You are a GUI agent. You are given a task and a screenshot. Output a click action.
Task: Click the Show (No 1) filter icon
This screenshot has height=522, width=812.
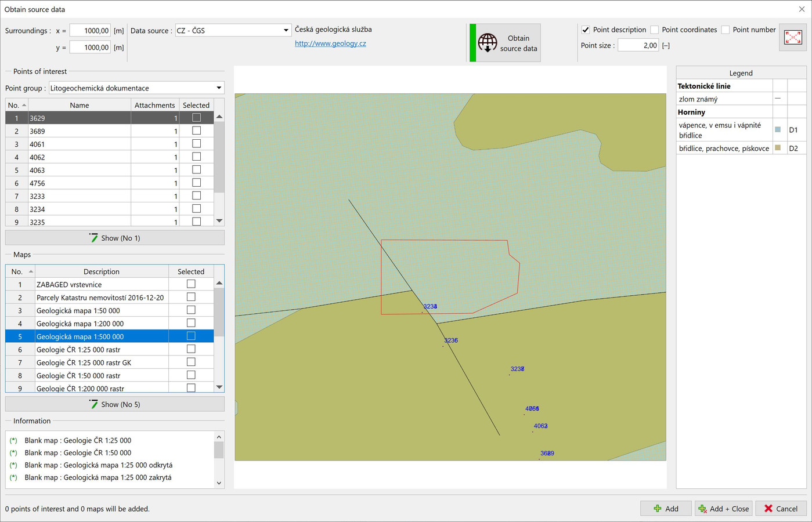point(93,238)
